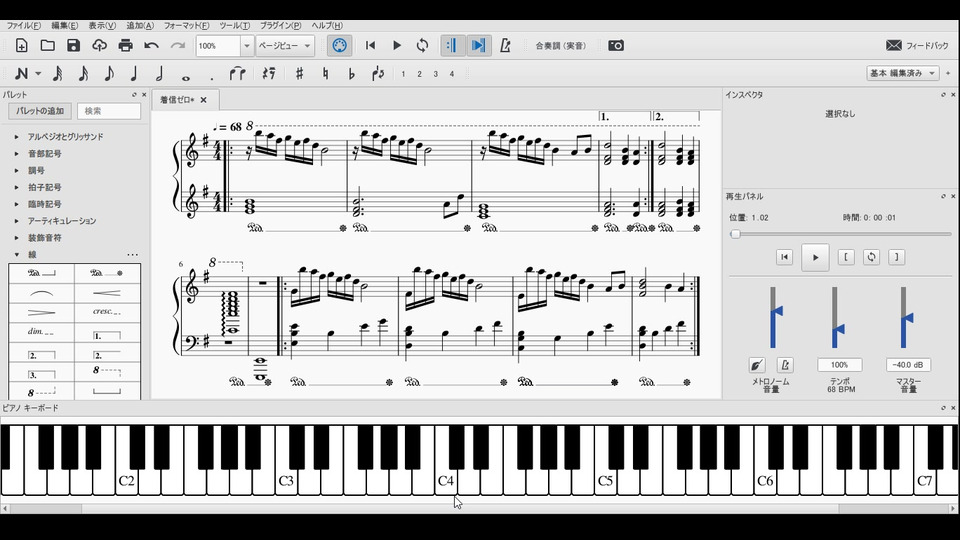Image resolution: width=960 pixels, height=540 pixels.
Task: Toggle the metronome icon in toolbar
Action: [505, 46]
